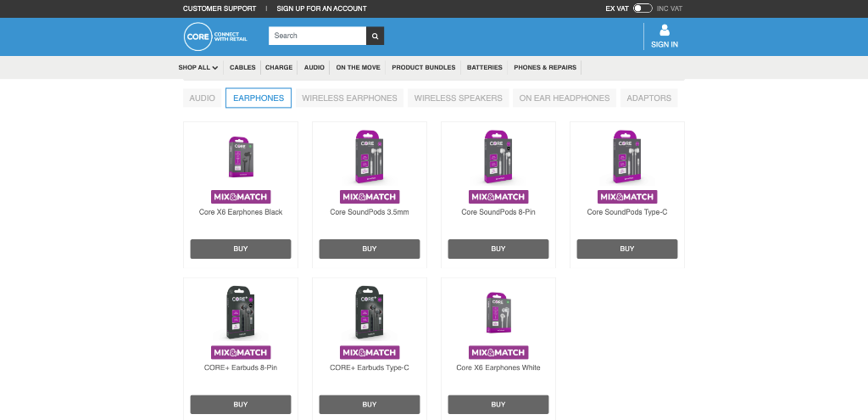
Task: Open the ON THE MOVE menu
Action: [359, 68]
